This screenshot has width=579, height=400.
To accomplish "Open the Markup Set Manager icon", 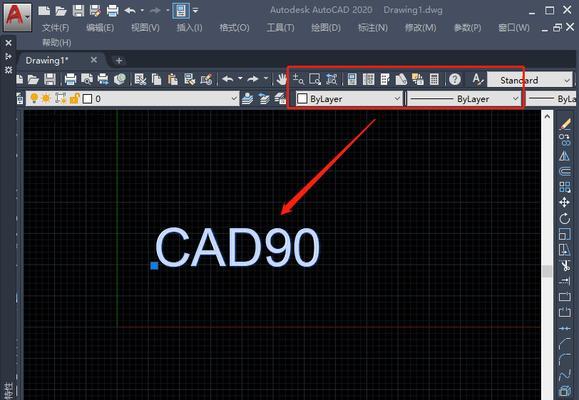I will click(418, 79).
